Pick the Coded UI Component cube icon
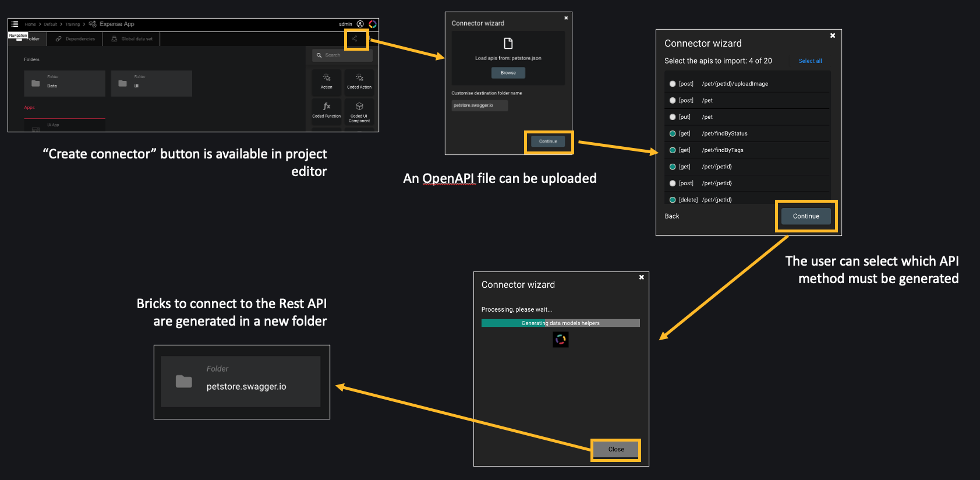Screen dimensions: 980x480 coord(359,107)
